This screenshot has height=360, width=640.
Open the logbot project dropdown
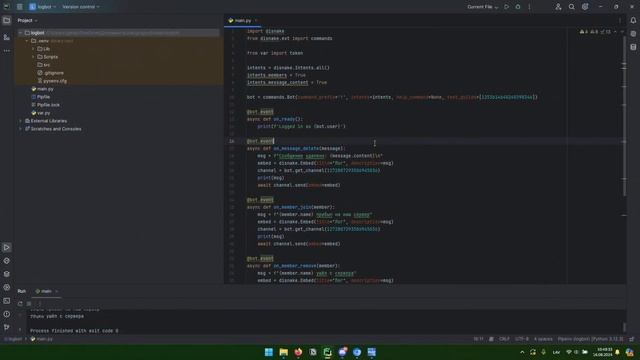tap(42, 7)
